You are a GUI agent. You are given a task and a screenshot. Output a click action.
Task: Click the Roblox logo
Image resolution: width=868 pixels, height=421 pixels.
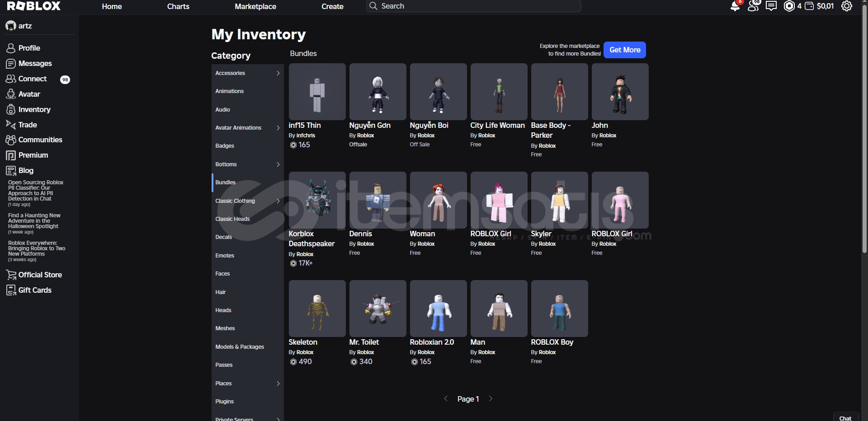[34, 6]
